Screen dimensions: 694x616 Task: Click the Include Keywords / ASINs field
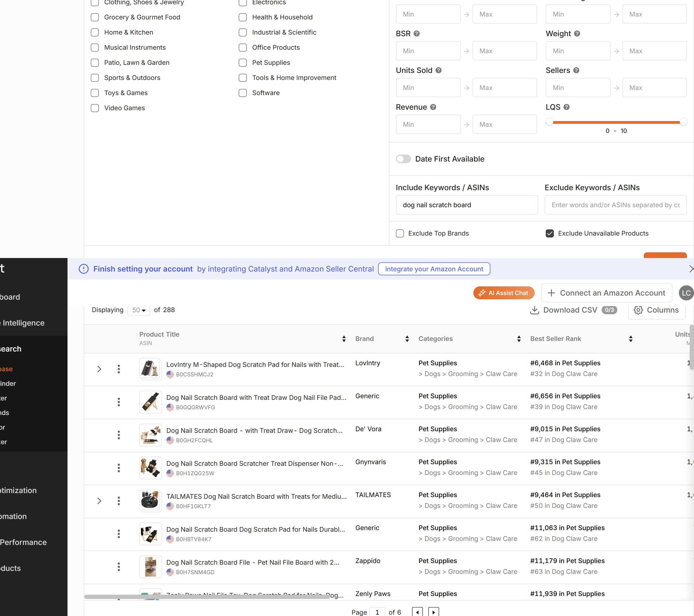pyautogui.click(x=467, y=205)
